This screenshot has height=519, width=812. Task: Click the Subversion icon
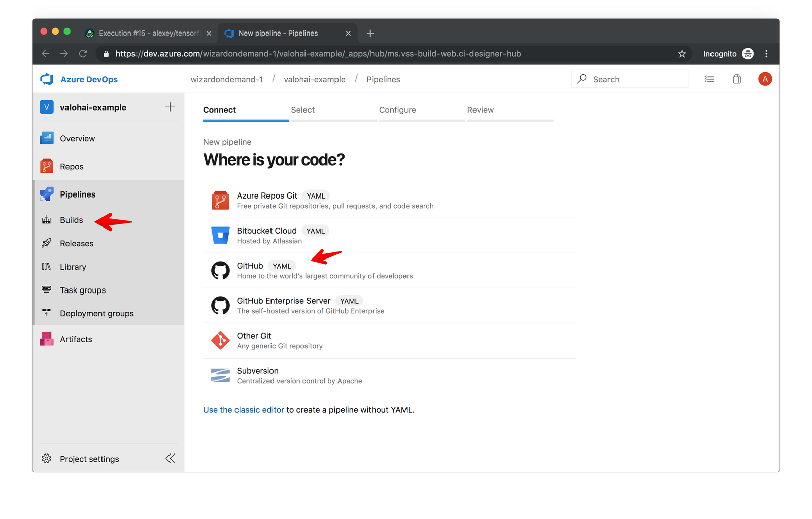tap(220, 376)
